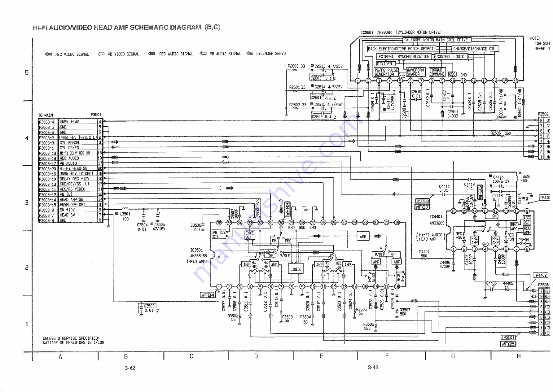Click the WF83 waveform marker
Image resolution: width=553 pixels, height=392 pixels.
287,209
